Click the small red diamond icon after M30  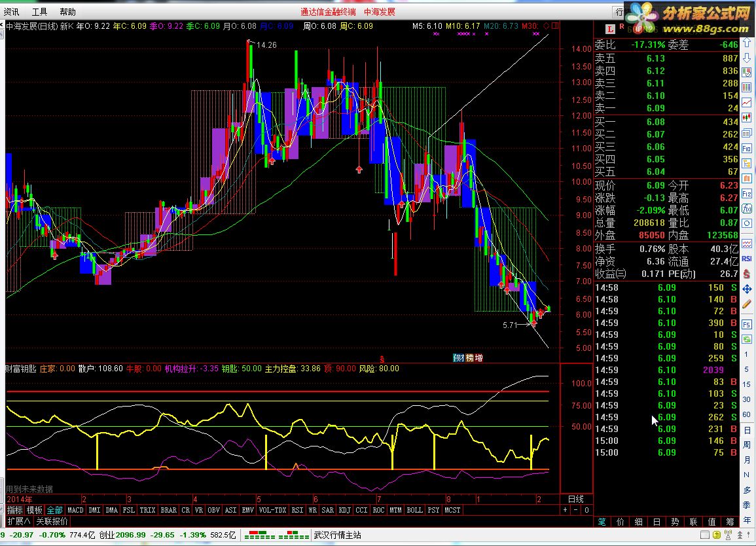point(547,26)
